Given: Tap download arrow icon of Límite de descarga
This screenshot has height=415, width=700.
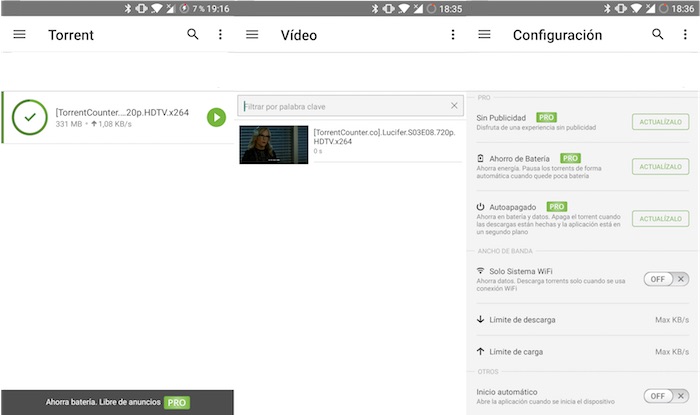Looking at the screenshot, I should (x=480, y=319).
